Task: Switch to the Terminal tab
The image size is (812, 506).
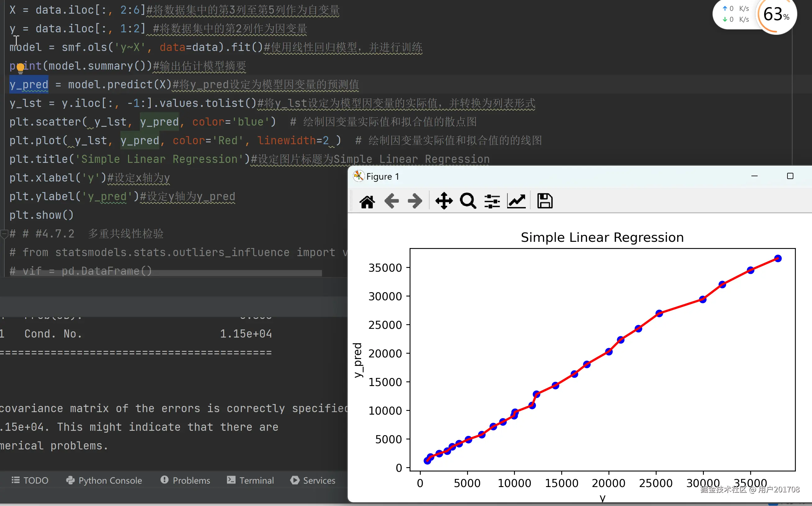Action: pyautogui.click(x=250, y=481)
